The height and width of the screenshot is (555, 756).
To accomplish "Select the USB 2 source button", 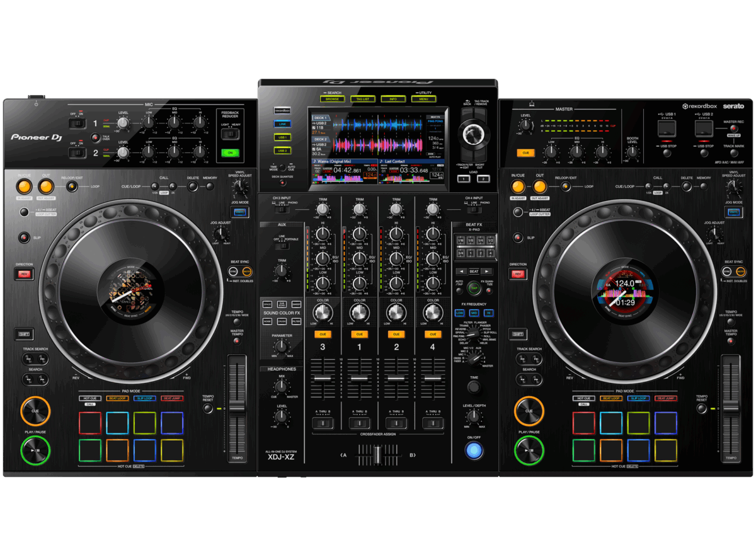I will pos(282,151).
